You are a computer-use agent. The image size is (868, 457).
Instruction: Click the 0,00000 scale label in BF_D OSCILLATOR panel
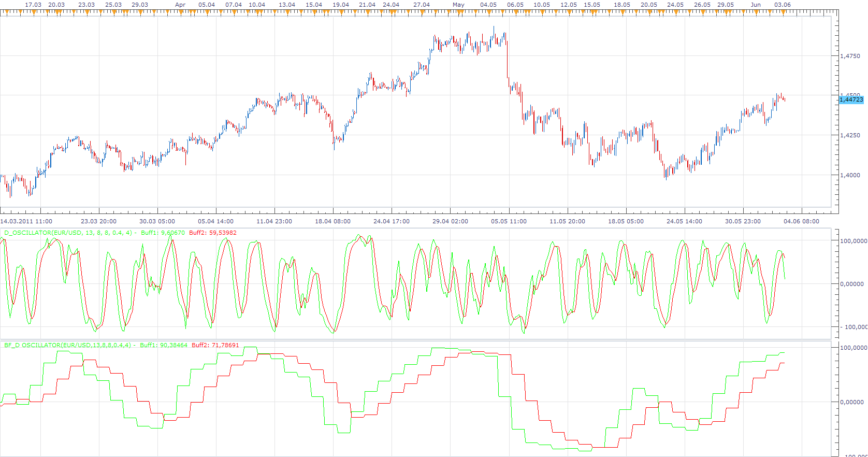[x=852, y=402]
